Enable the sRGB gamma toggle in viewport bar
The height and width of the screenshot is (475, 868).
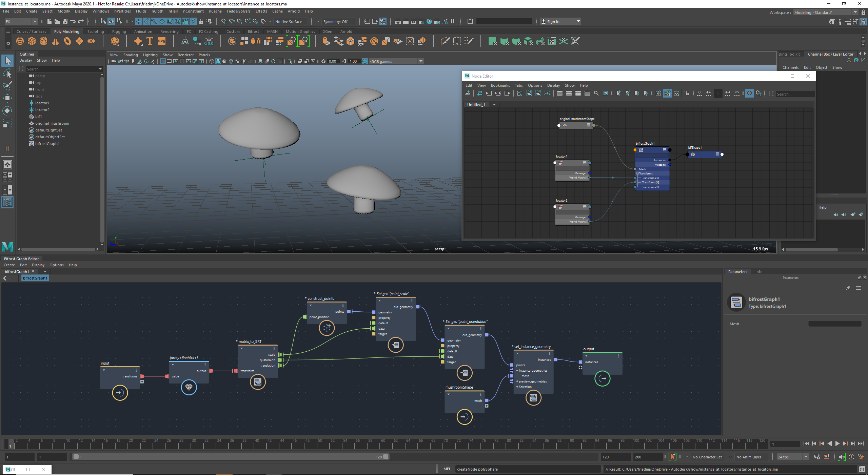(364, 61)
